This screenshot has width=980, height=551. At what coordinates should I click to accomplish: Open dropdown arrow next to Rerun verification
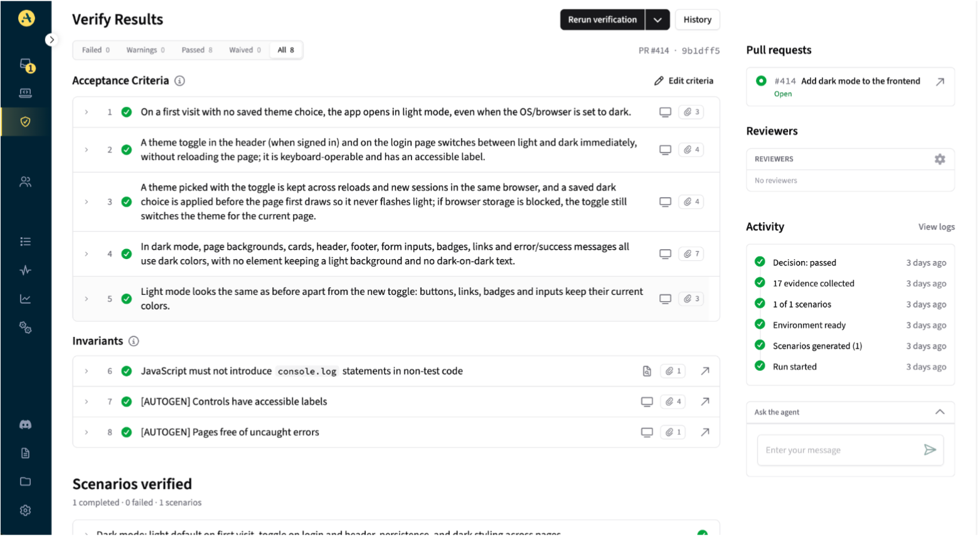point(658,20)
